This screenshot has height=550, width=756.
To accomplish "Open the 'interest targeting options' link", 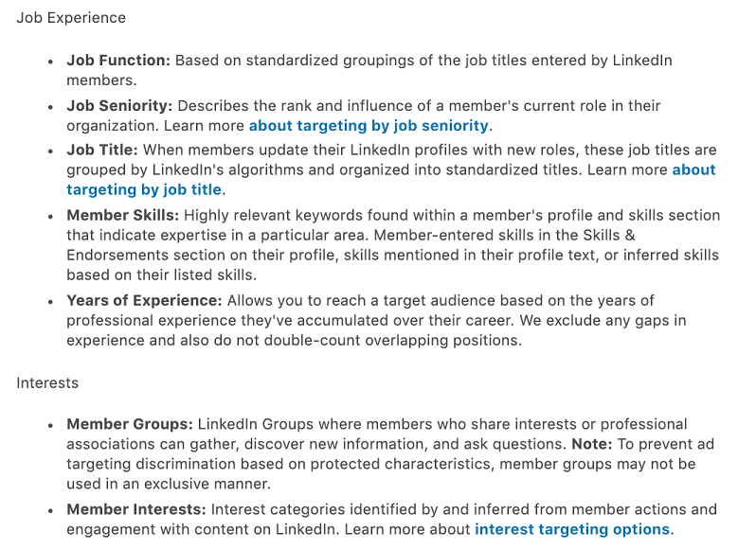I will pyautogui.click(x=572, y=529).
